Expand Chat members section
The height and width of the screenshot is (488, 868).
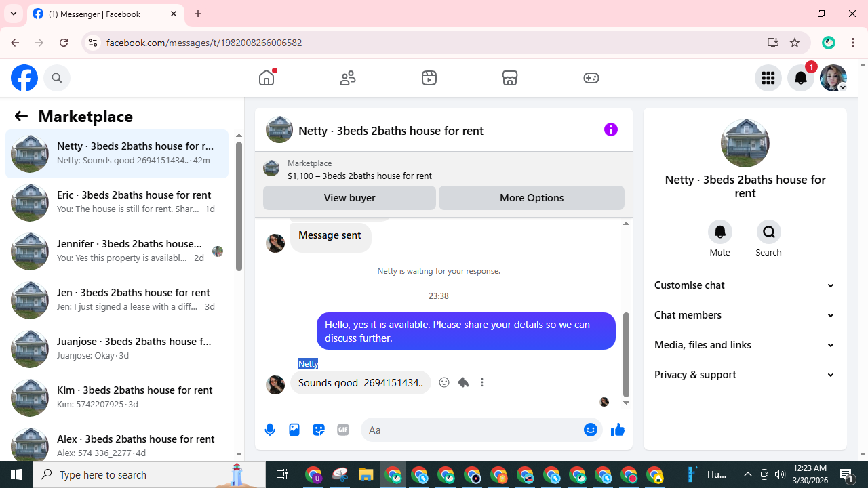(x=745, y=315)
